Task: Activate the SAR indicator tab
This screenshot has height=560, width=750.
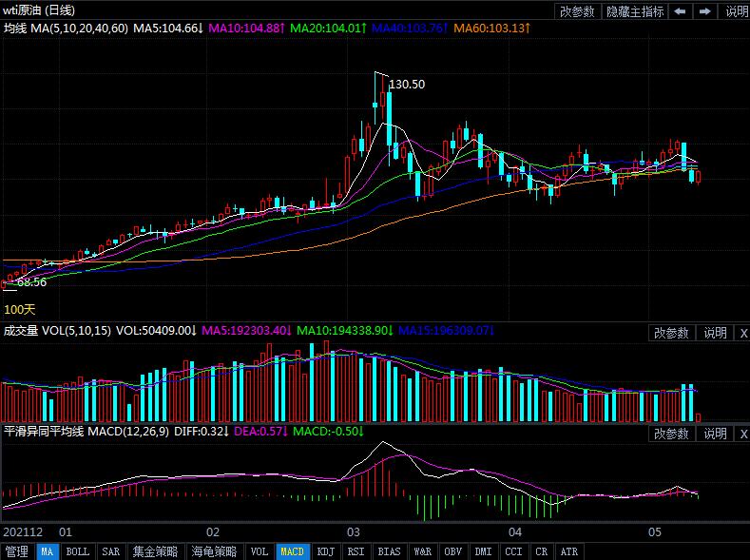Action: click(110, 551)
